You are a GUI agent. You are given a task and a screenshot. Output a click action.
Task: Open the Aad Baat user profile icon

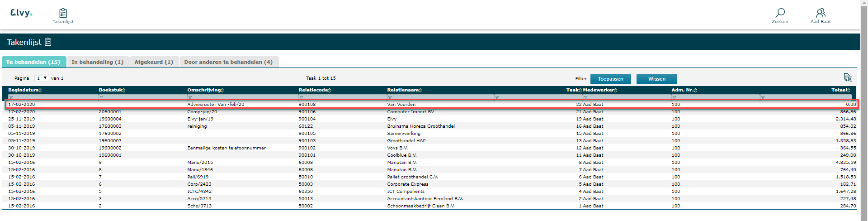(x=821, y=13)
